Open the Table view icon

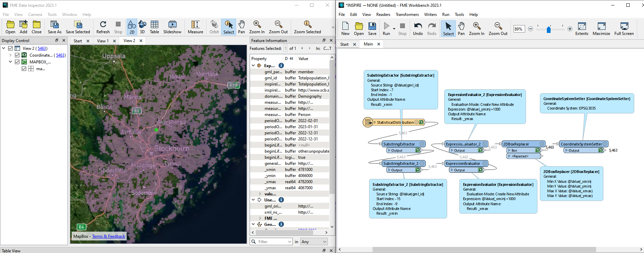point(154,27)
